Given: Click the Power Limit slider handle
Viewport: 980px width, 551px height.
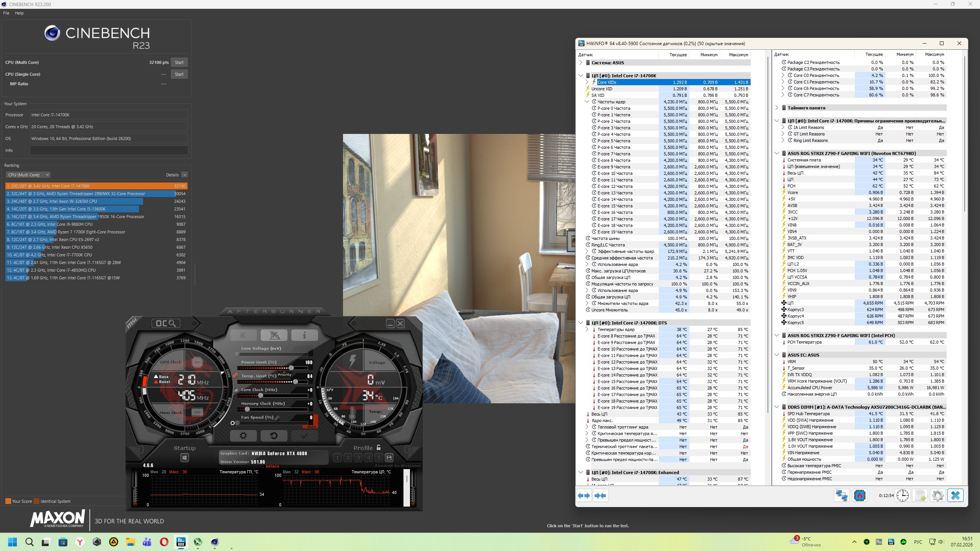Looking at the screenshot, I should [291, 368].
